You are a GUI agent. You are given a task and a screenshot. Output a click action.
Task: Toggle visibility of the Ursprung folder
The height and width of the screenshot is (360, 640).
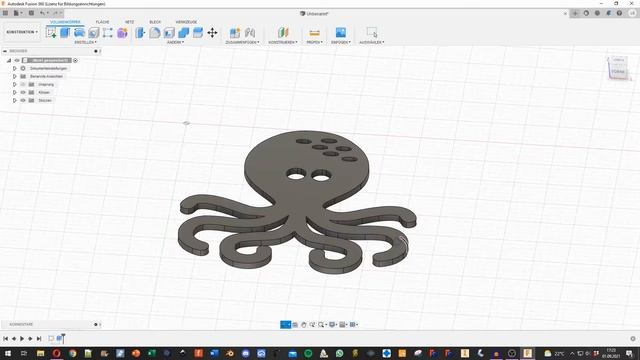23,84
